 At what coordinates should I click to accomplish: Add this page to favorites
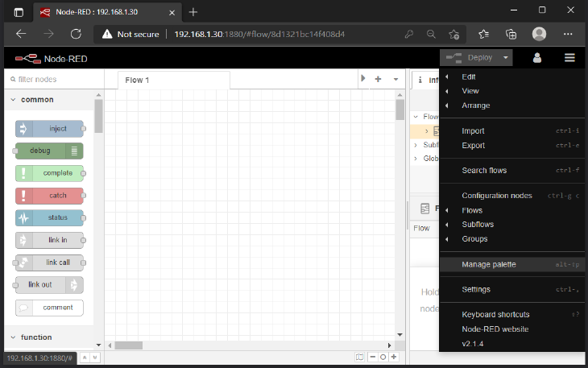tap(453, 35)
